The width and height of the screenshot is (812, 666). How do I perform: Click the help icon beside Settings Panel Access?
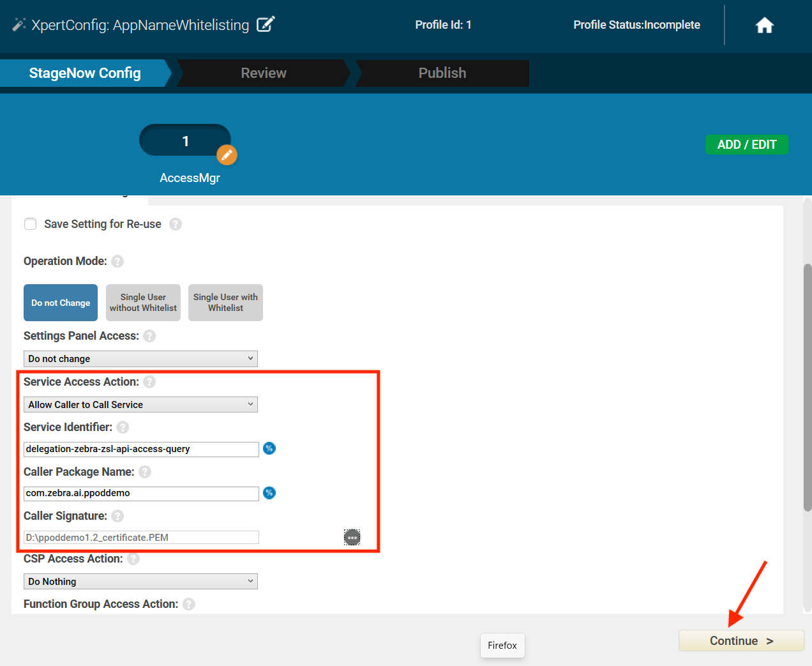149,336
